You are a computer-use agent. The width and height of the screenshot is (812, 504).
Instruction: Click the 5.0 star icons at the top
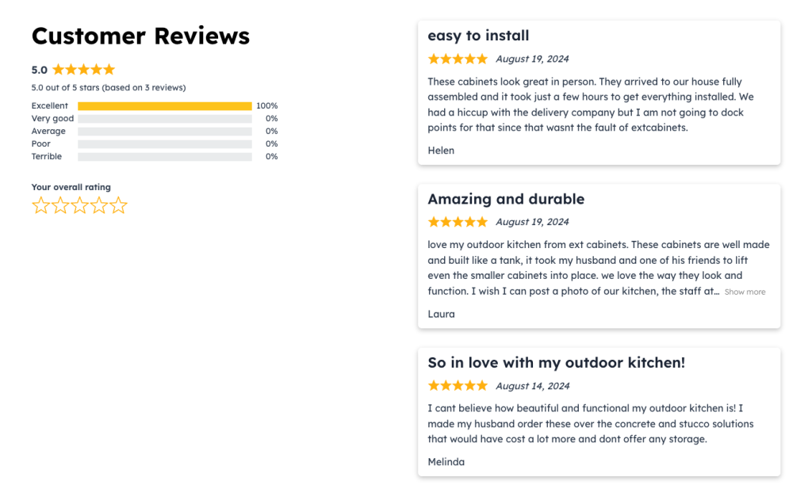[83, 70]
